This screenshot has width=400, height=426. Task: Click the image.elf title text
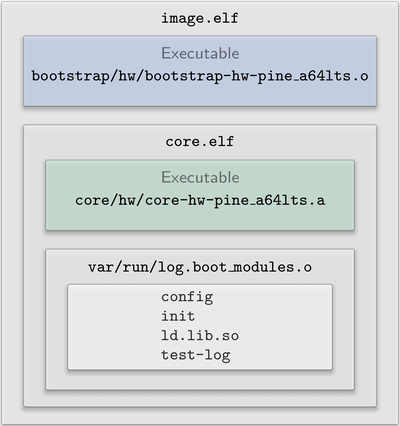pos(200,18)
